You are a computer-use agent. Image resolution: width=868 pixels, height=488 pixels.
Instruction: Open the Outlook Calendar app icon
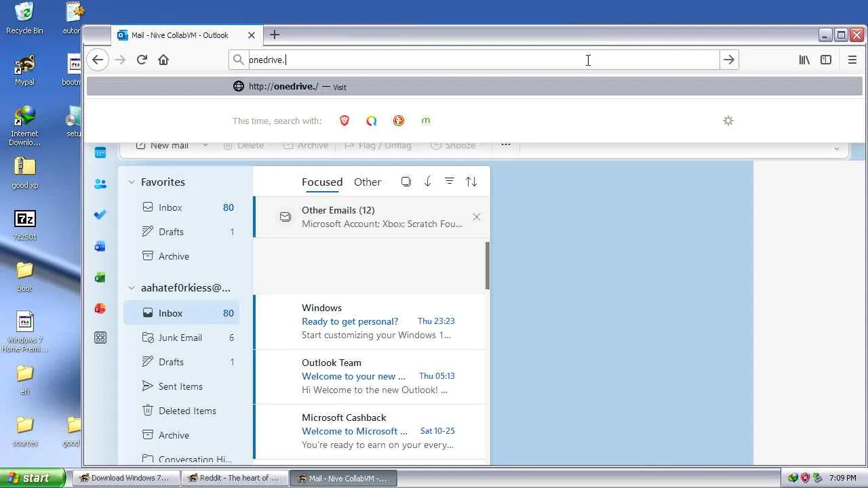pos(100,152)
